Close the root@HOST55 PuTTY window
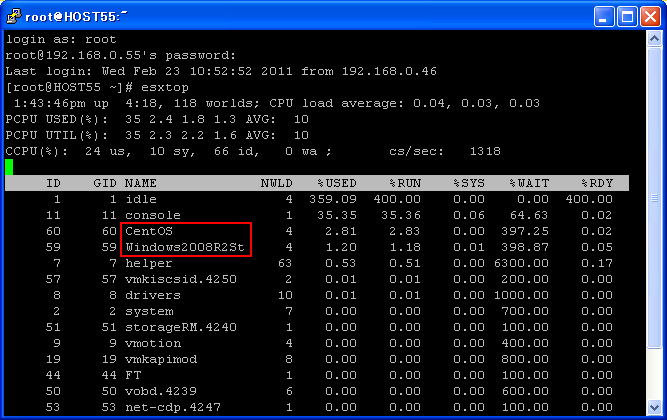This screenshot has width=667, height=420. (650, 17)
